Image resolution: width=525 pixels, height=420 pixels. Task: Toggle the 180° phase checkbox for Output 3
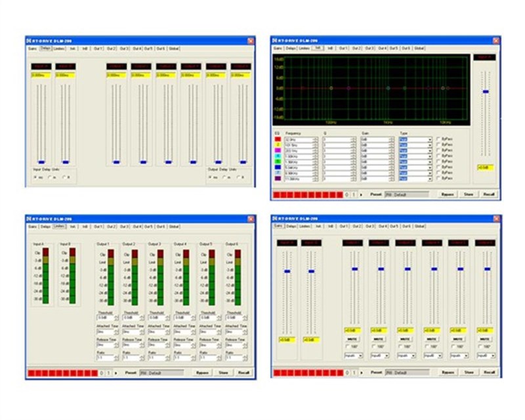[x=400, y=346]
